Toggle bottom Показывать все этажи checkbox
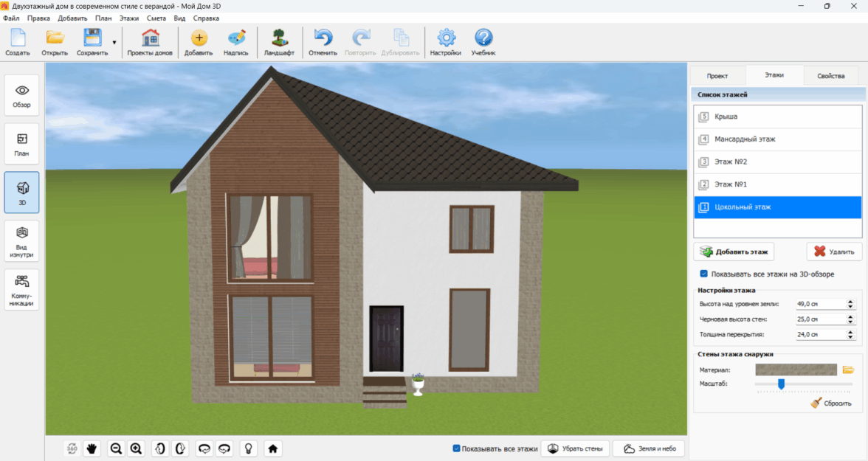 [x=456, y=448]
